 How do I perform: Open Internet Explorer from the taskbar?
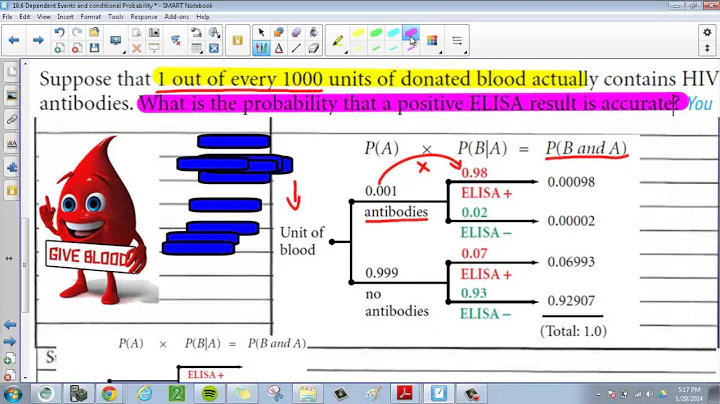[x=144, y=393]
